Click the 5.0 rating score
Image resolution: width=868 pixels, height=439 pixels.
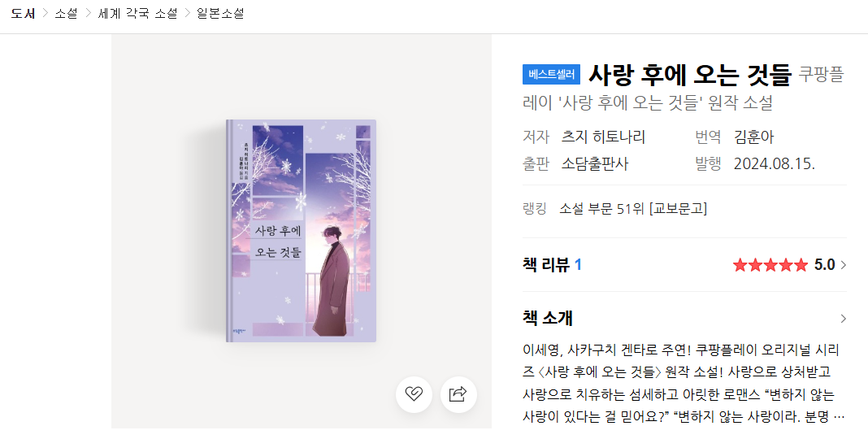(824, 265)
